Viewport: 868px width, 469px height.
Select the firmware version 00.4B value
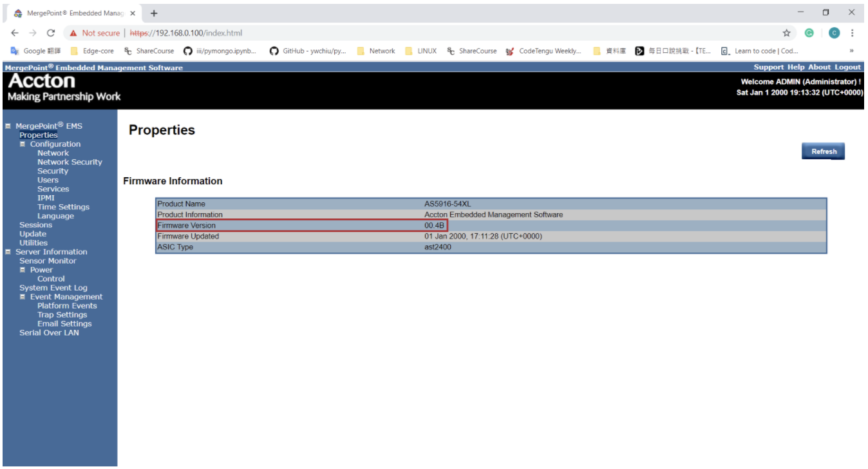[x=434, y=225]
